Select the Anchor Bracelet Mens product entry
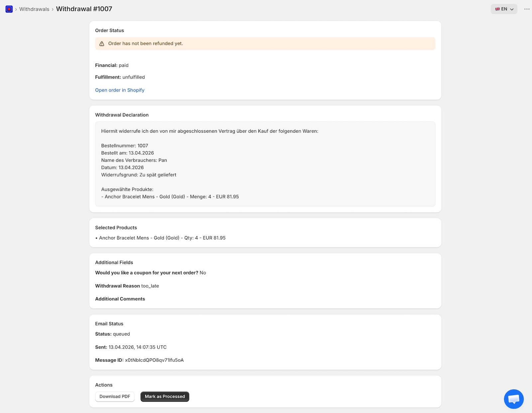The image size is (532, 413). 162,238
